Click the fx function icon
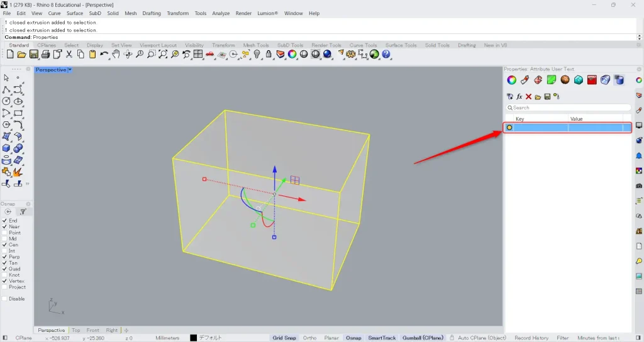Image resolution: width=644 pixels, height=342 pixels. [519, 97]
